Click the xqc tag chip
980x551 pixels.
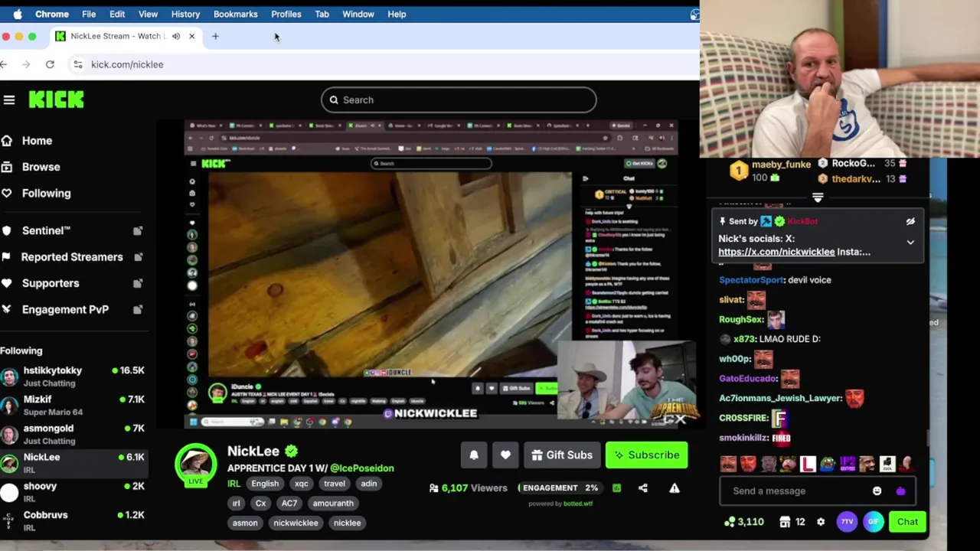pyautogui.click(x=302, y=484)
